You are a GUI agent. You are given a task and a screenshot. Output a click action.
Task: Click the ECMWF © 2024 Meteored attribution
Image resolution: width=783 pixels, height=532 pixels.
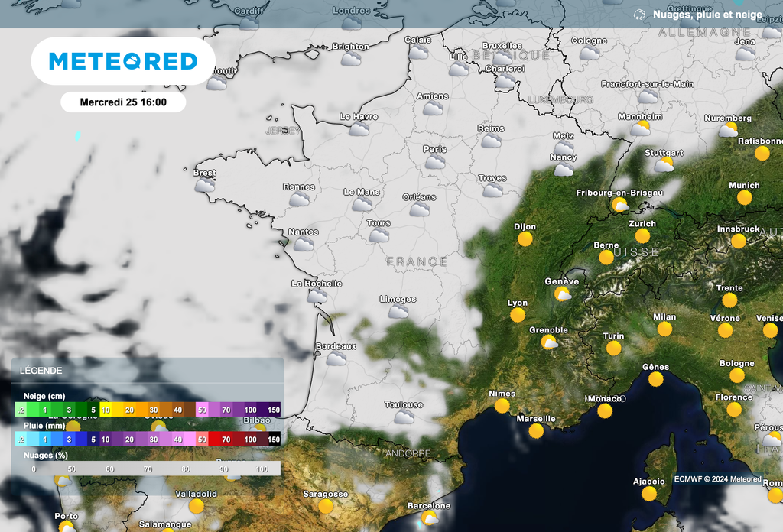717,479
